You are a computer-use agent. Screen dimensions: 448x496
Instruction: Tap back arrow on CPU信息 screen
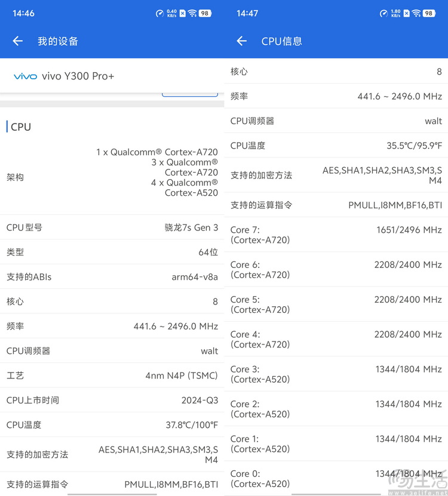pos(241,41)
